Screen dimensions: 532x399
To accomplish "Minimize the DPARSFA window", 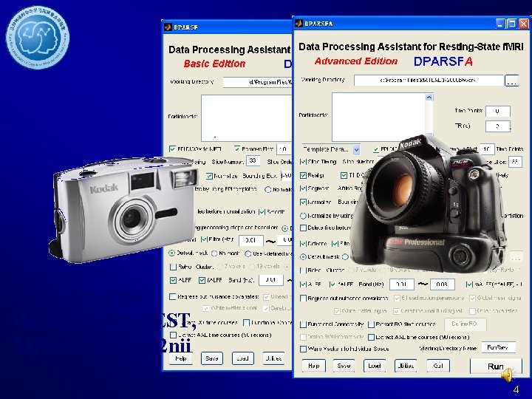I will point(500,24).
